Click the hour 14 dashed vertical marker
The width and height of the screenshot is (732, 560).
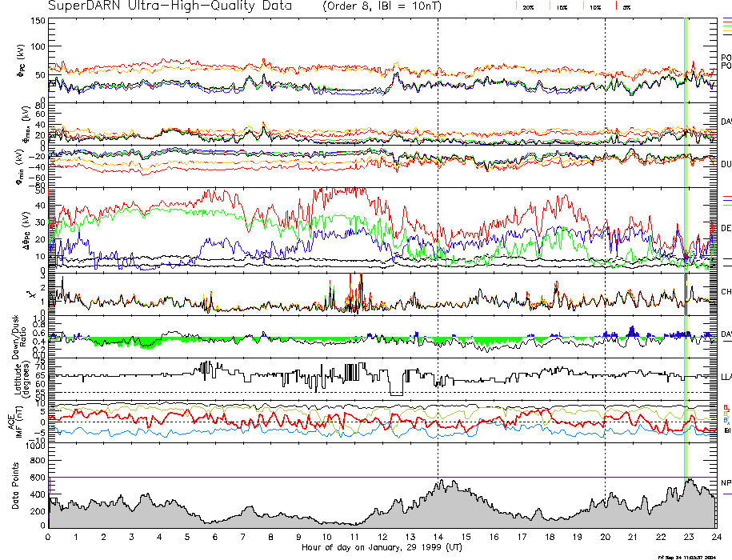point(438,240)
